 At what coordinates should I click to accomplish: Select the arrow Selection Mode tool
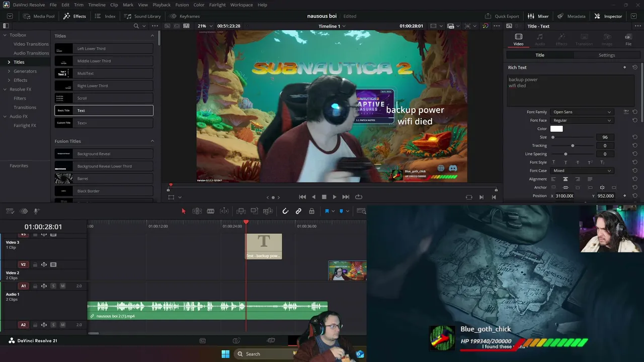pos(184,211)
